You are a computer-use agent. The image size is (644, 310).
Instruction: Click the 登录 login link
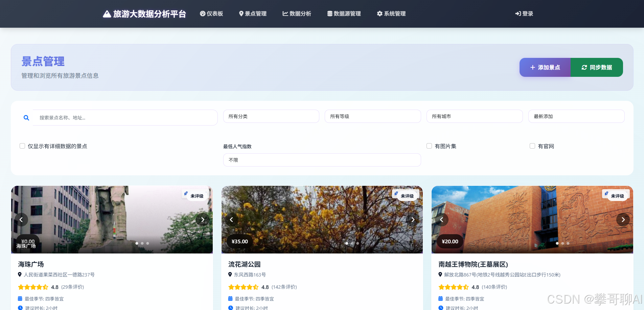point(524,14)
